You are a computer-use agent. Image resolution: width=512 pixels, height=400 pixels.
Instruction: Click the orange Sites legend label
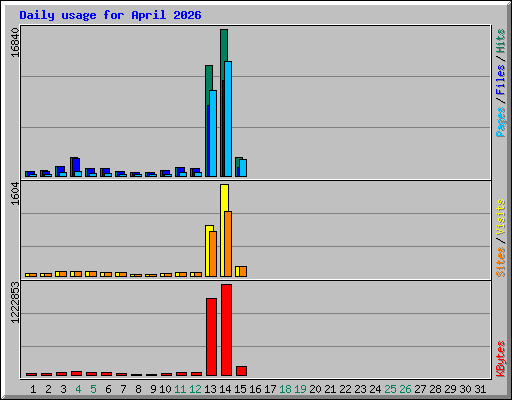(x=501, y=262)
